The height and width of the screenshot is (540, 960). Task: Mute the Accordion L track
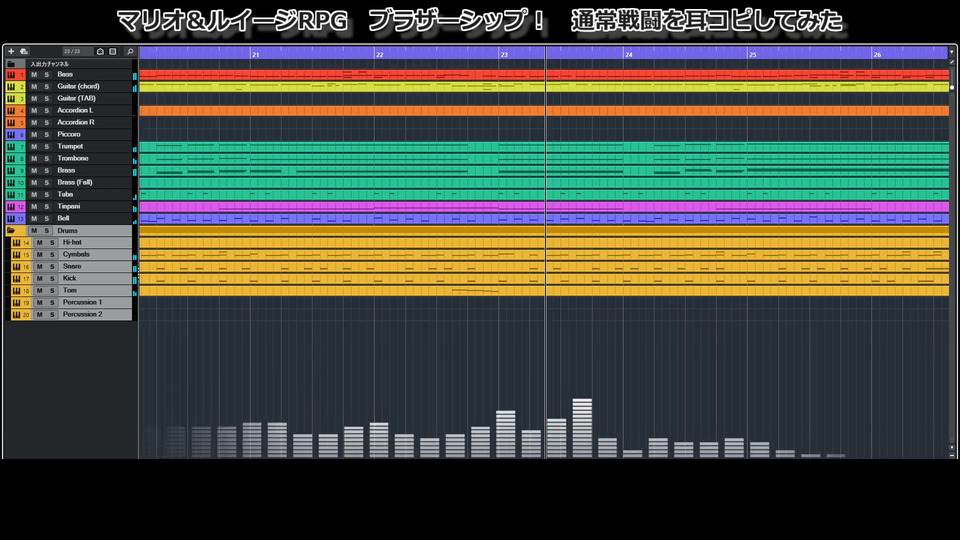point(34,111)
